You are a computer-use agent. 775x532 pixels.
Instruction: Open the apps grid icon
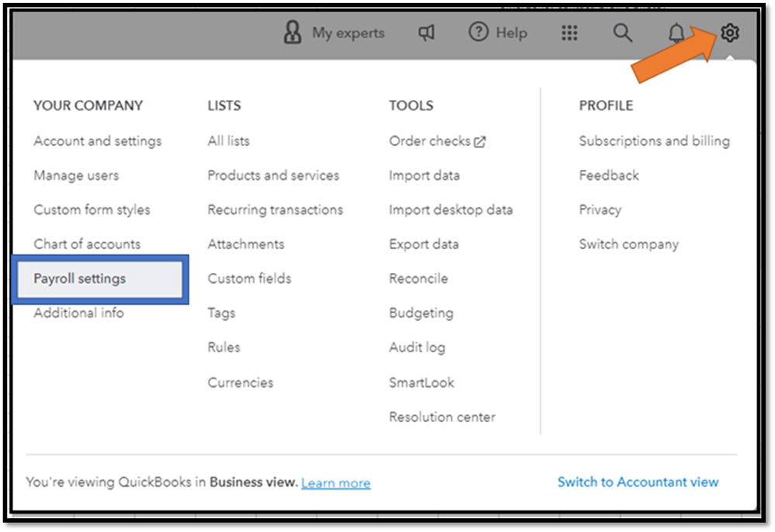point(569,33)
